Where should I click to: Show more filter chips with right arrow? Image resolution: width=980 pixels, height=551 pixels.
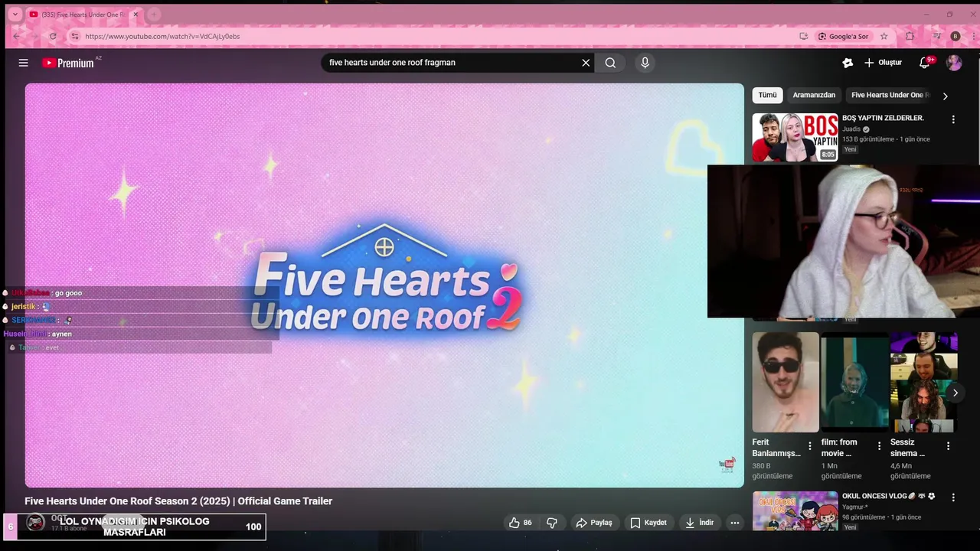[x=945, y=96]
